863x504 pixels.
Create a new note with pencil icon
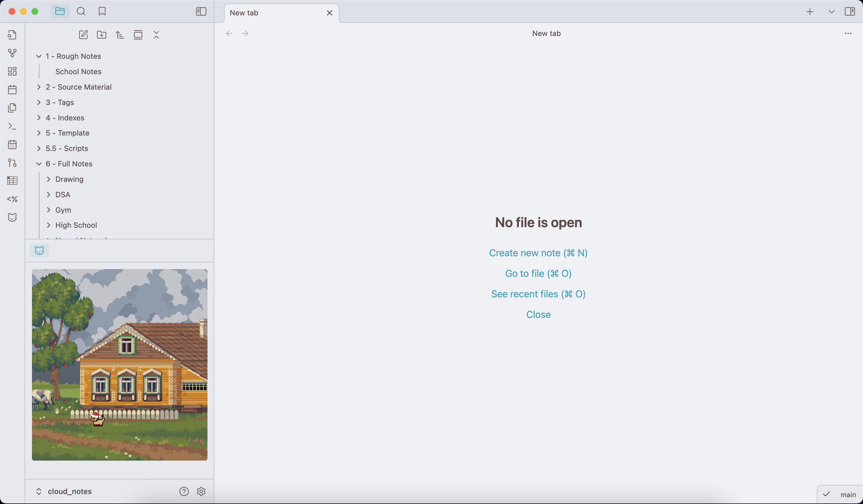(x=83, y=35)
